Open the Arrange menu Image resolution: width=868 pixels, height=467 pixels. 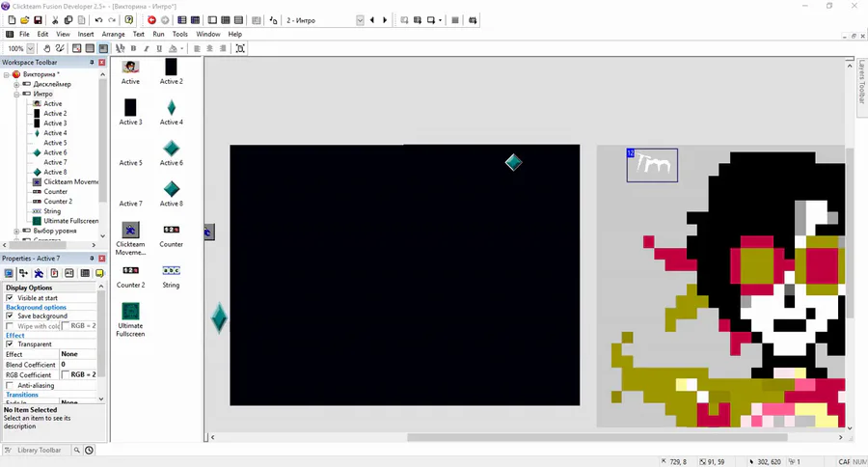(x=113, y=34)
